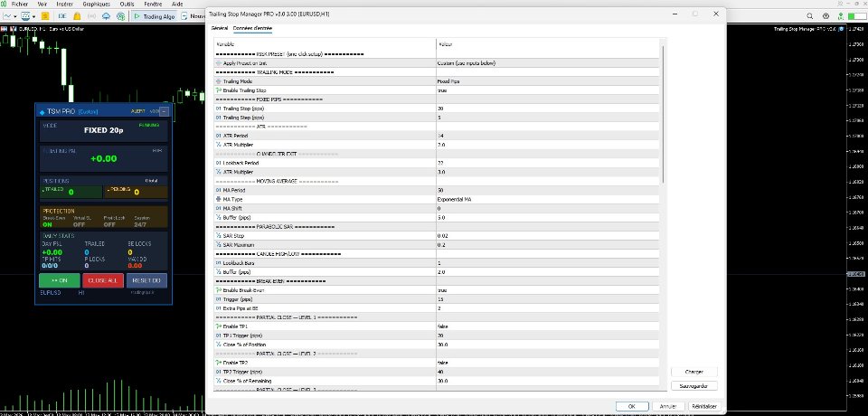Edit Trailing Step (pips) value 5
Viewport: 868px width, 416px height.
pos(548,118)
